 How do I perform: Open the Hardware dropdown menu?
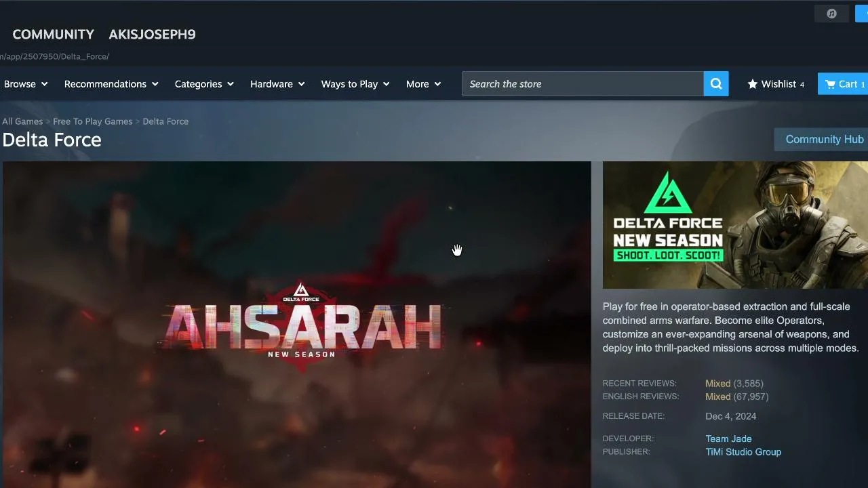point(277,84)
